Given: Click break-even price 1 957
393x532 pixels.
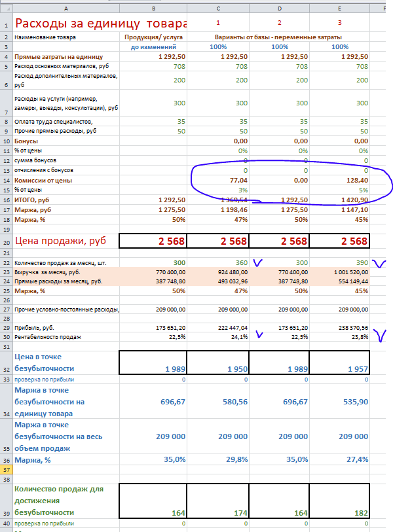Looking at the screenshot, I should (x=358, y=369).
